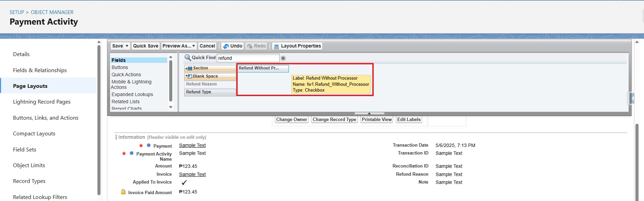
Task: Click the Redo toolbar button
Action: (256, 46)
